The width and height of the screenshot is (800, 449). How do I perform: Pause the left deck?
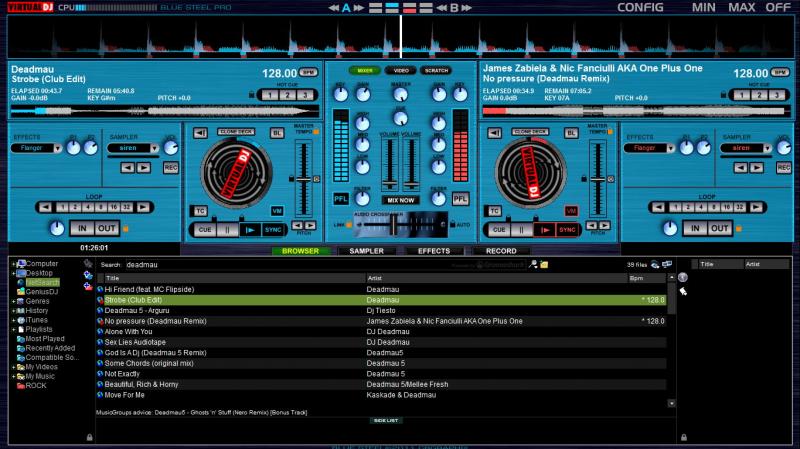227,230
